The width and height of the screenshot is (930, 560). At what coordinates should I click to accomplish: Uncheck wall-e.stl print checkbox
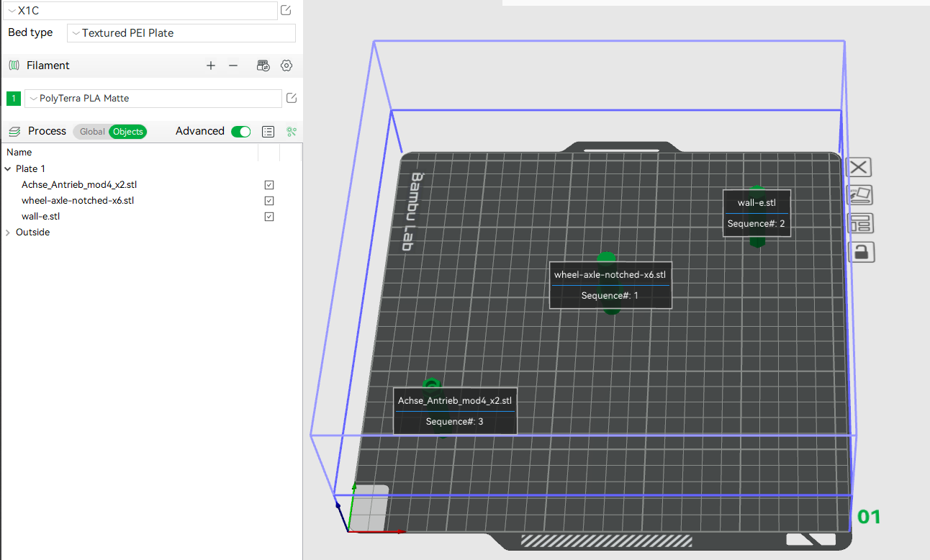pyautogui.click(x=269, y=216)
